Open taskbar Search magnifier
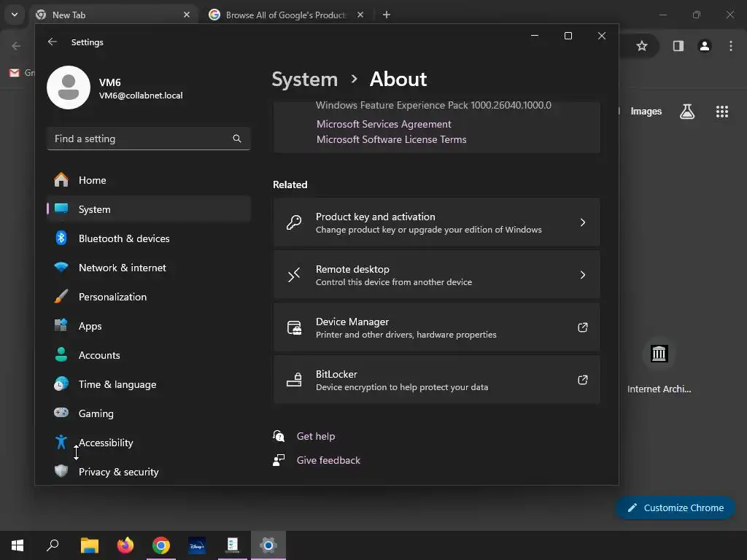The width and height of the screenshot is (747, 560). (53, 545)
